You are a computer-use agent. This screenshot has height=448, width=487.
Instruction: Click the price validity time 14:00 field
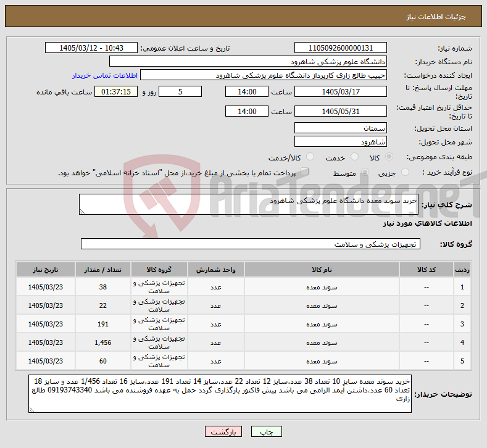[x=247, y=111]
